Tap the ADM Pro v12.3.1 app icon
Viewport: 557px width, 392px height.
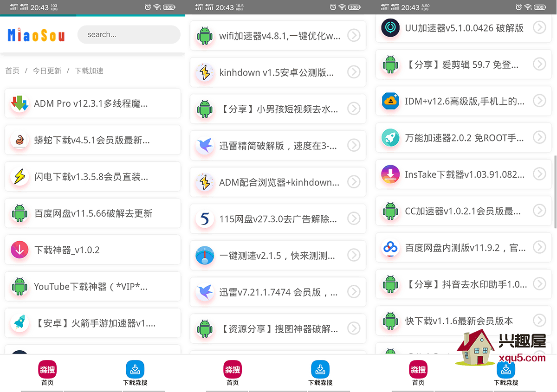coord(19,103)
